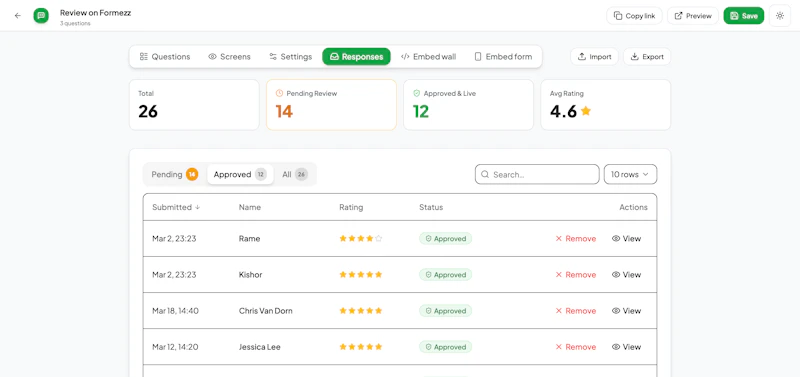Click the Copy link button
This screenshot has width=800, height=377.
pos(634,16)
